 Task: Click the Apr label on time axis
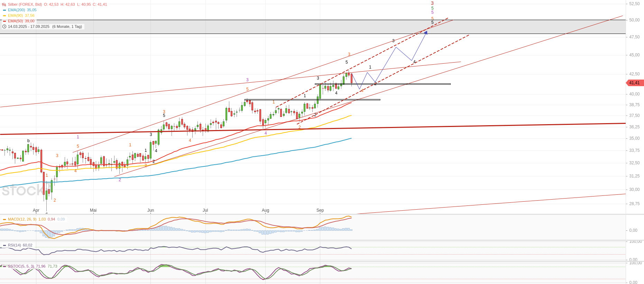[x=36, y=210]
